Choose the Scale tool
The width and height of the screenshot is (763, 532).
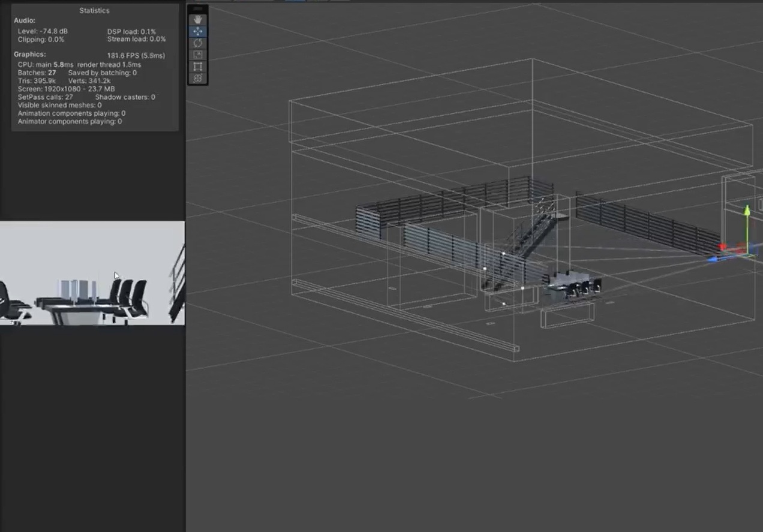click(197, 54)
